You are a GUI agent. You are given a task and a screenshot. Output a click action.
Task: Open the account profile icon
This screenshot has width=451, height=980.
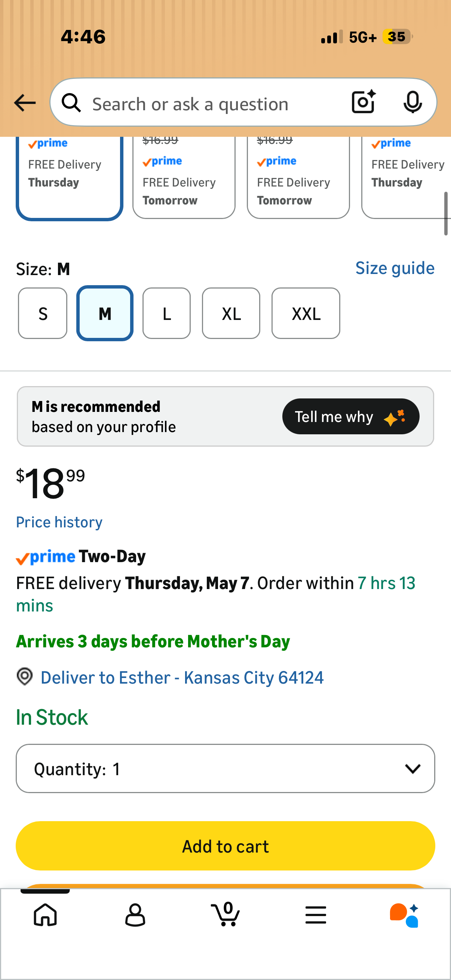tap(135, 915)
